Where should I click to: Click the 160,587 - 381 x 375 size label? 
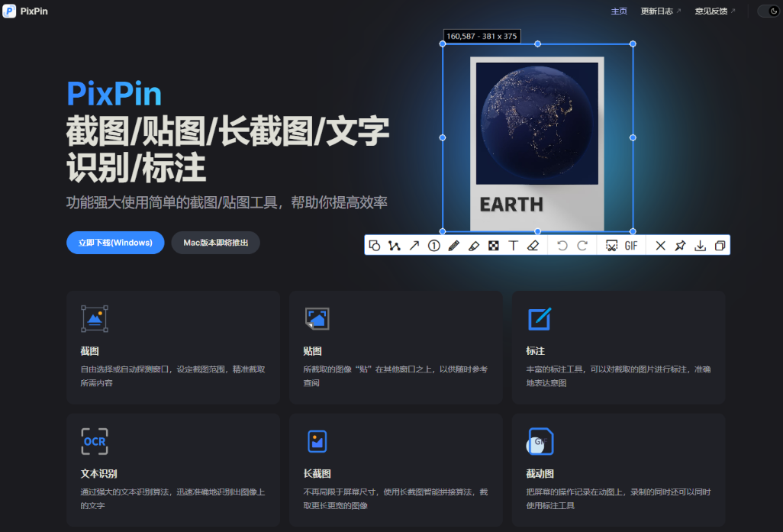coord(482,36)
